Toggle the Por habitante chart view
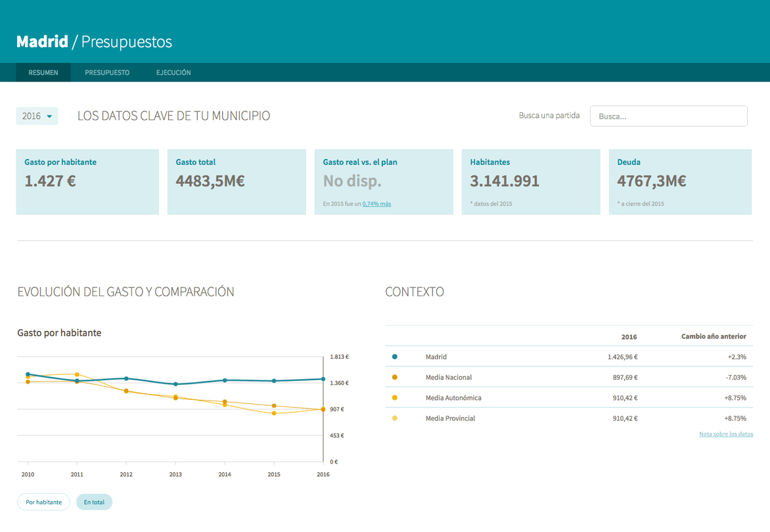 44,502
